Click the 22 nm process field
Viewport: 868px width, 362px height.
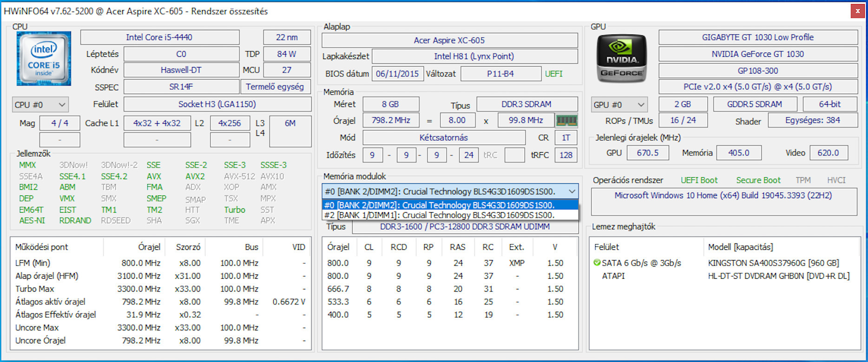click(287, 37)
